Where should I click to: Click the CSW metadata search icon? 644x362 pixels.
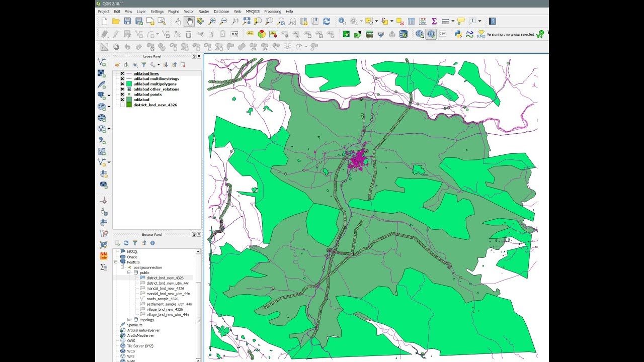[x=443, y=34]
